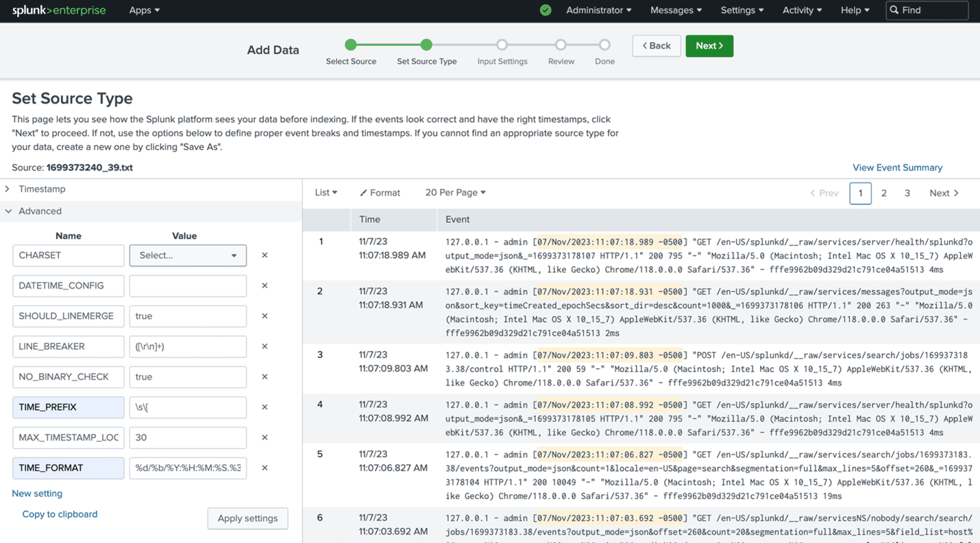Open the Settings menu in top bar

pyautogui.click(x=742, y=10)
